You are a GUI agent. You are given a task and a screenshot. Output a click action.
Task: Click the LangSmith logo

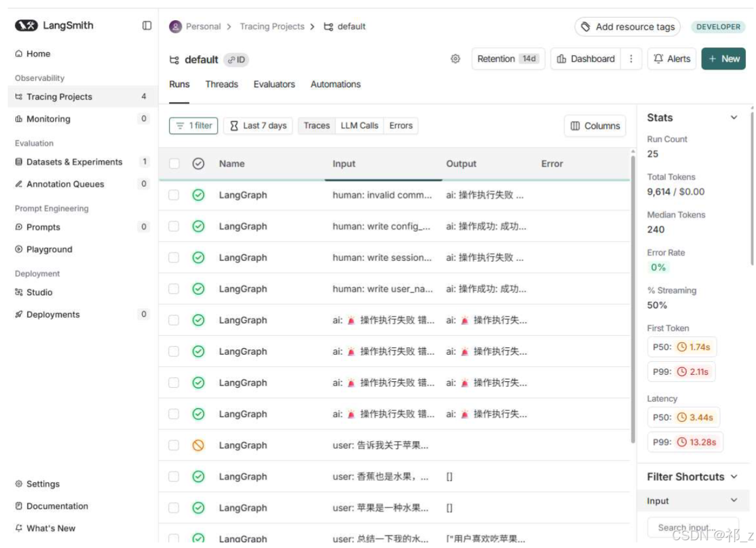[54, 26]
